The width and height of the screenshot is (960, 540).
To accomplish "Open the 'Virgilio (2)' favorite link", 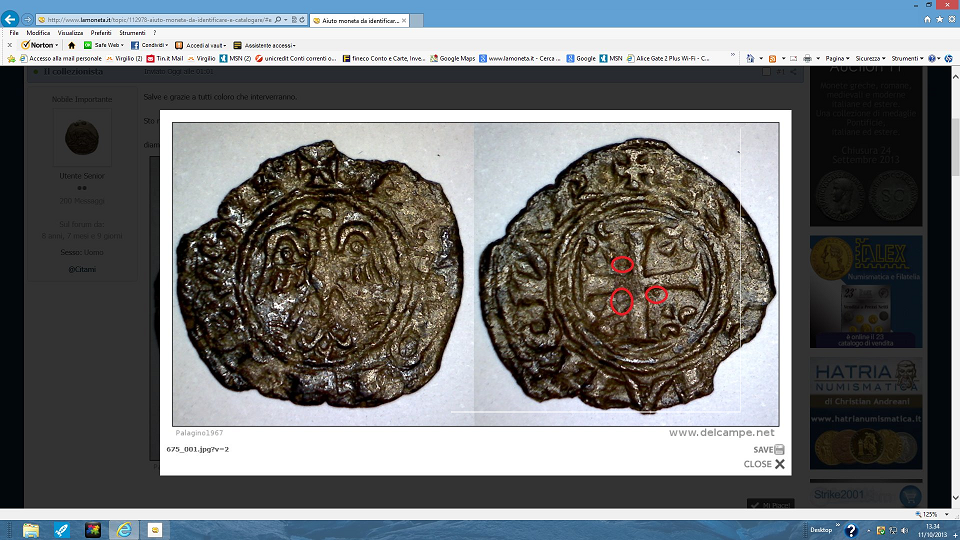I will pos(124,59).
